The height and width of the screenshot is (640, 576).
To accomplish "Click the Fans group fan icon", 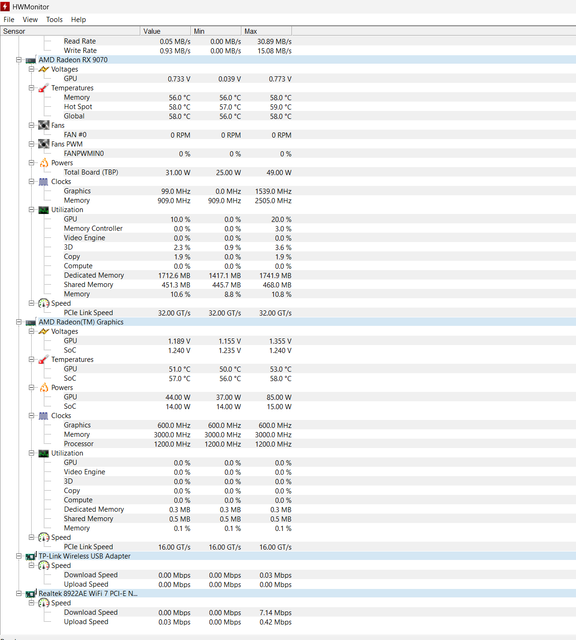I will tap(43, 125).
